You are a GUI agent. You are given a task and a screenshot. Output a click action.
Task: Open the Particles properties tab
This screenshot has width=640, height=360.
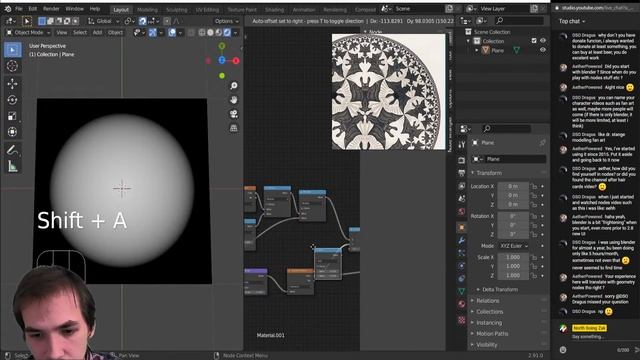pyautogui.click(x=462, y=253)
